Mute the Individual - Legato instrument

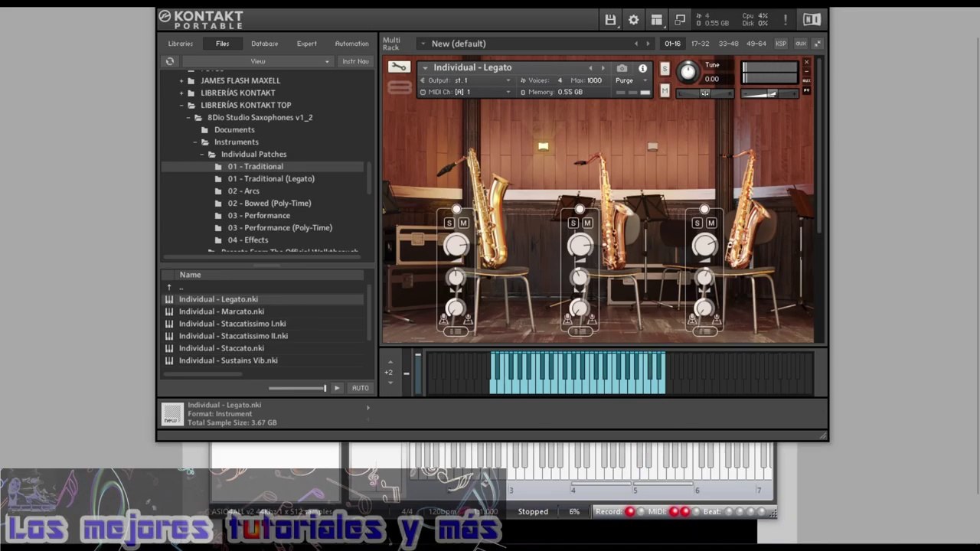(x=665, y=91)
